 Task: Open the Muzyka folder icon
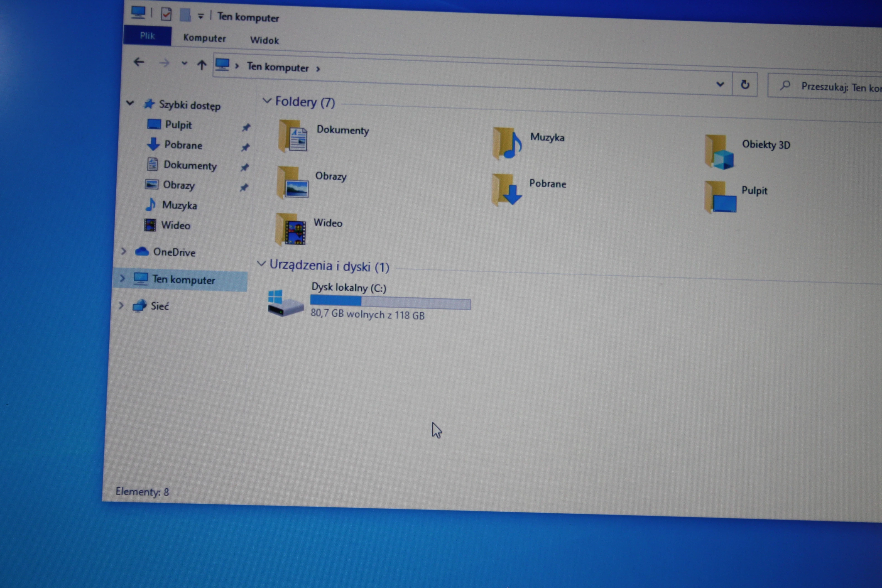pyautogui.click(x=507, y=144)
